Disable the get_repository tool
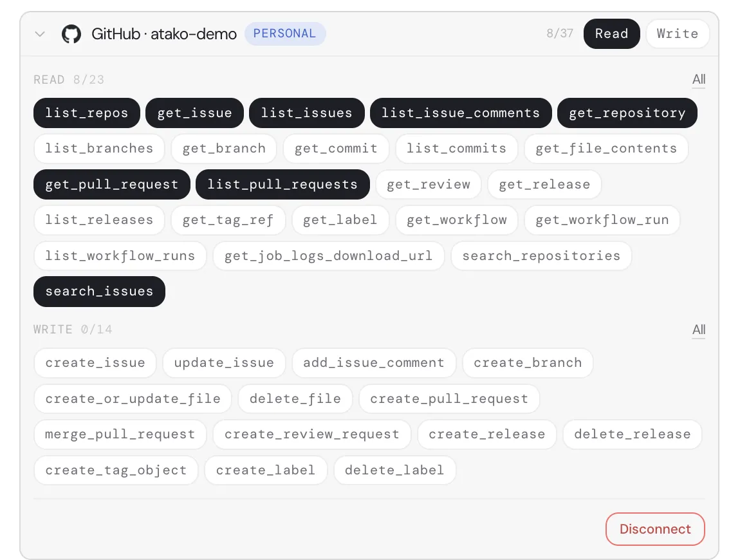Image resolution: width=740 pixels, height=560 pixels. pyautogui.click(x=627, y=113)
